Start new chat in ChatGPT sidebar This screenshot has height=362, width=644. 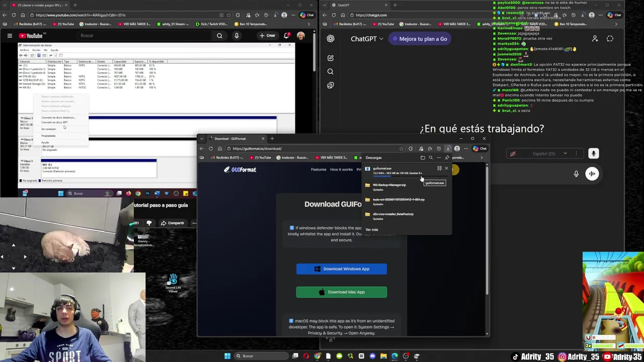pyautogui.click(x=331, y=58)
